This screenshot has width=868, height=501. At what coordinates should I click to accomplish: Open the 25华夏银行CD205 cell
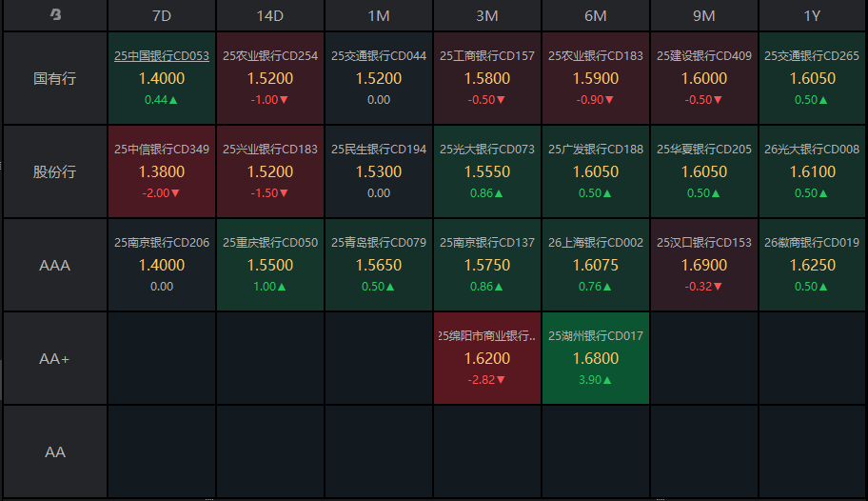(x=704, y=171)
